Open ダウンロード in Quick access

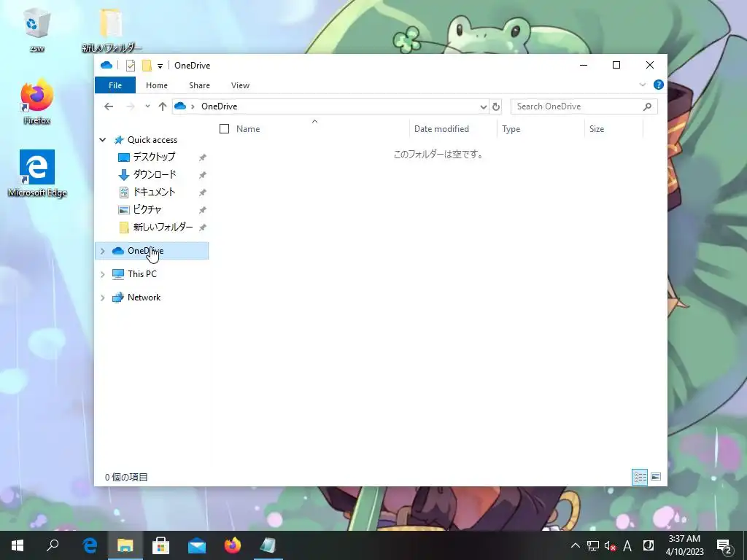pyautogui.click(x=155, y=174)
